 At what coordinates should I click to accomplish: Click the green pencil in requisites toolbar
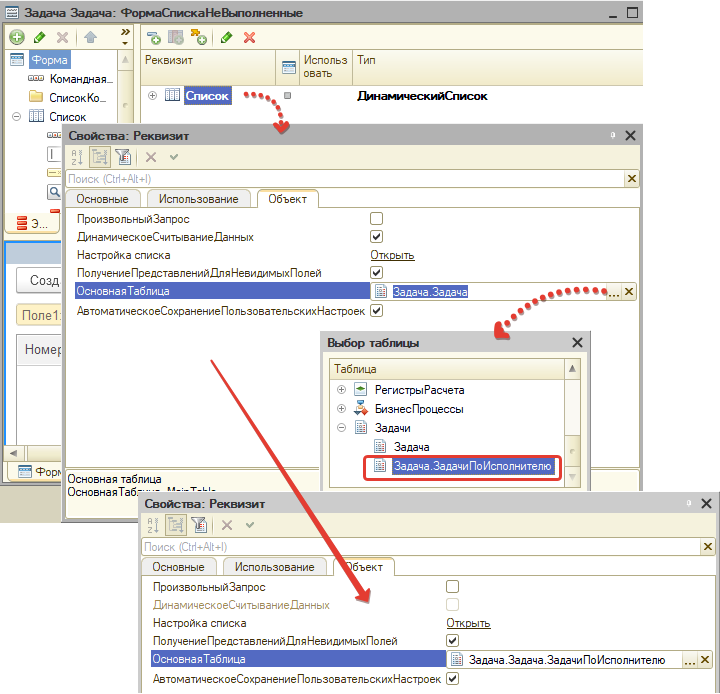pyautogui.click(x=226, y=37)
